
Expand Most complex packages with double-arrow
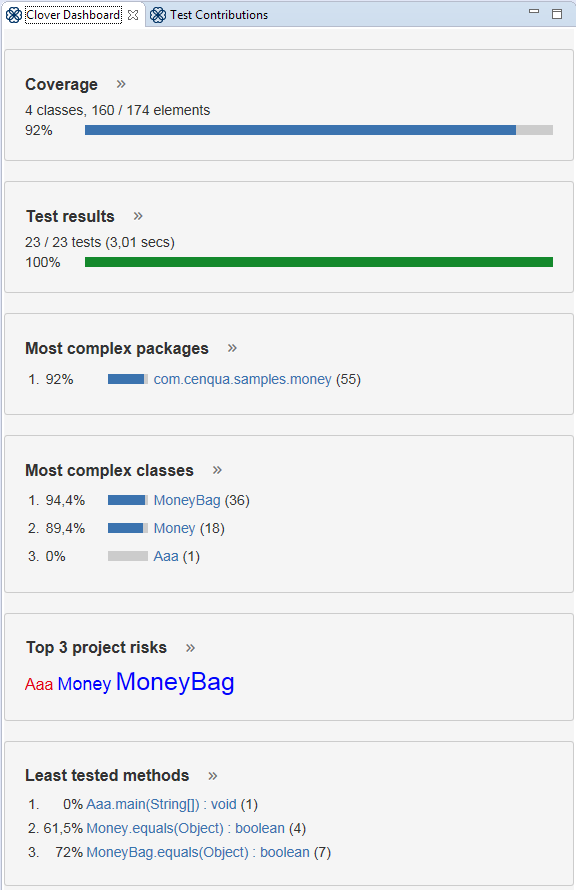[x=232, y=348]
